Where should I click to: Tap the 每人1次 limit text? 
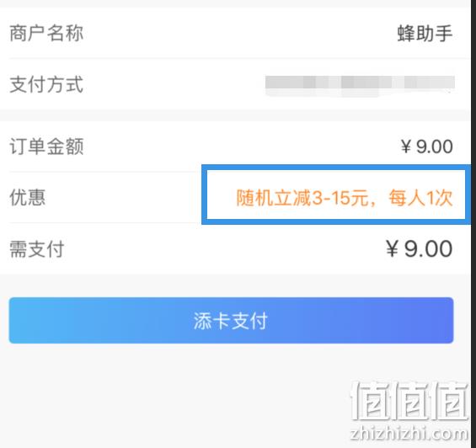click(421, 198)
